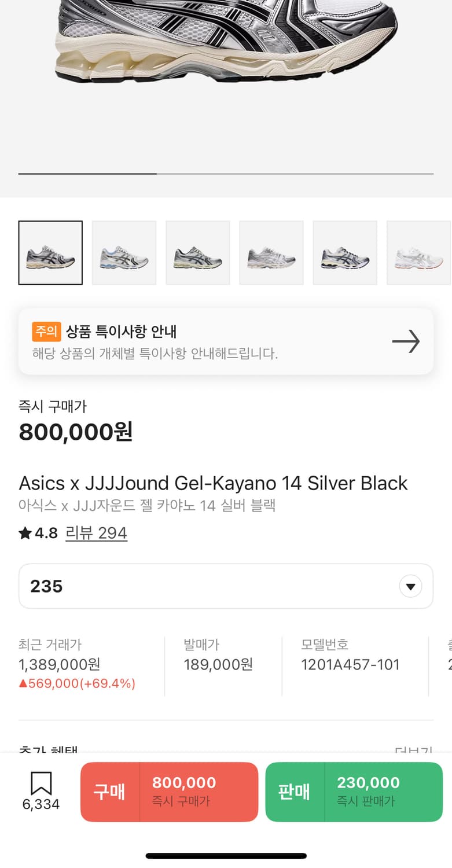The image size is (452, 868).
Task: Tap the orange 주의 badge
Action: click(x=46, y=332)
